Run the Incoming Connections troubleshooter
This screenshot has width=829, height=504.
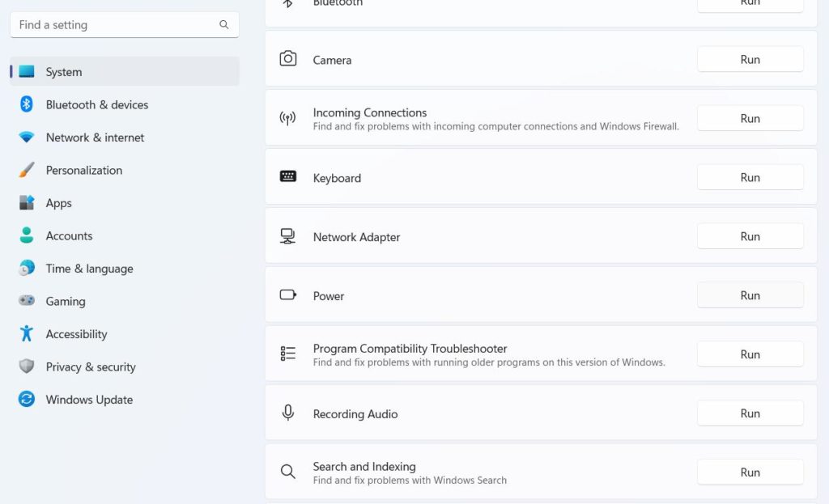tap(750, 118)
